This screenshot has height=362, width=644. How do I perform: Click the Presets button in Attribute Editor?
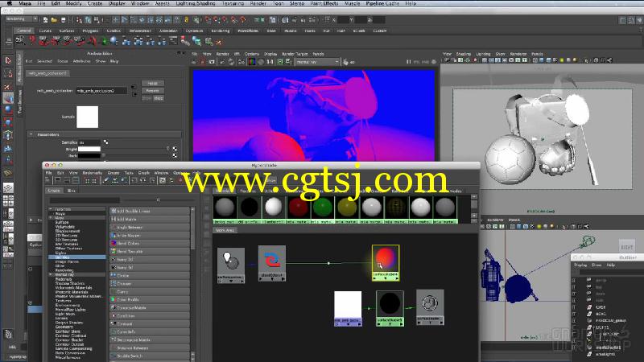tap(152, 91)
